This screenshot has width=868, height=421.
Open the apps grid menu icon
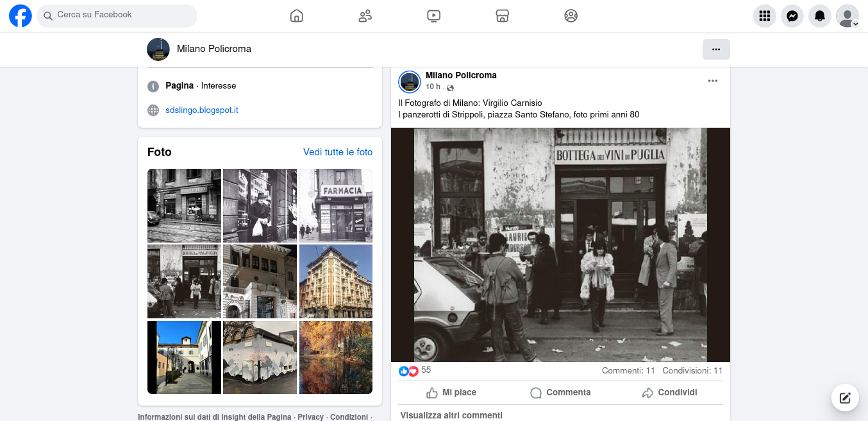(764, 16)
